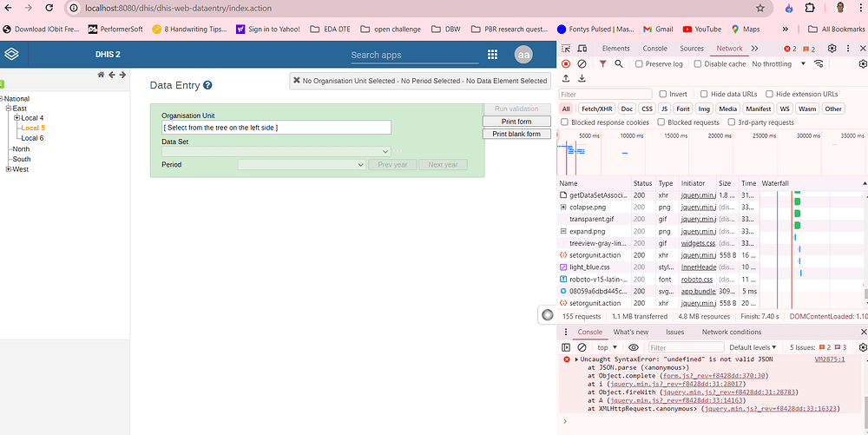
Task: Select the DevTools inspect element tool
Action: (x=566, y=49)
